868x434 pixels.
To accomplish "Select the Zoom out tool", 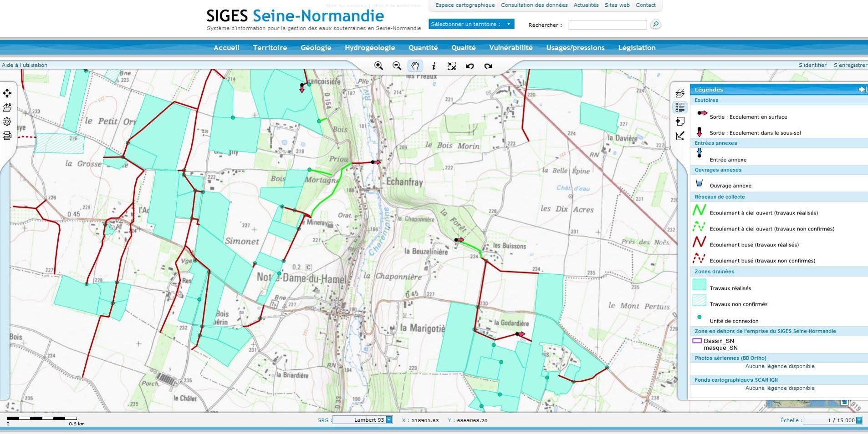I will 397,66.
